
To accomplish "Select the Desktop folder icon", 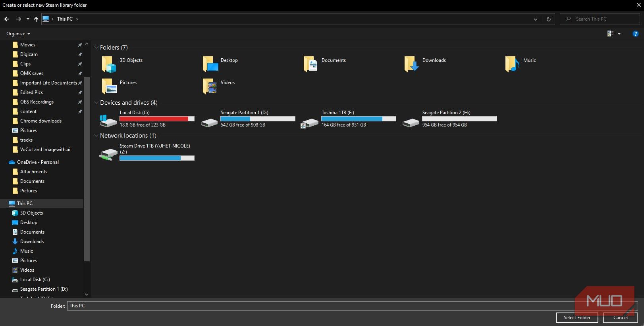I will 210,64.
